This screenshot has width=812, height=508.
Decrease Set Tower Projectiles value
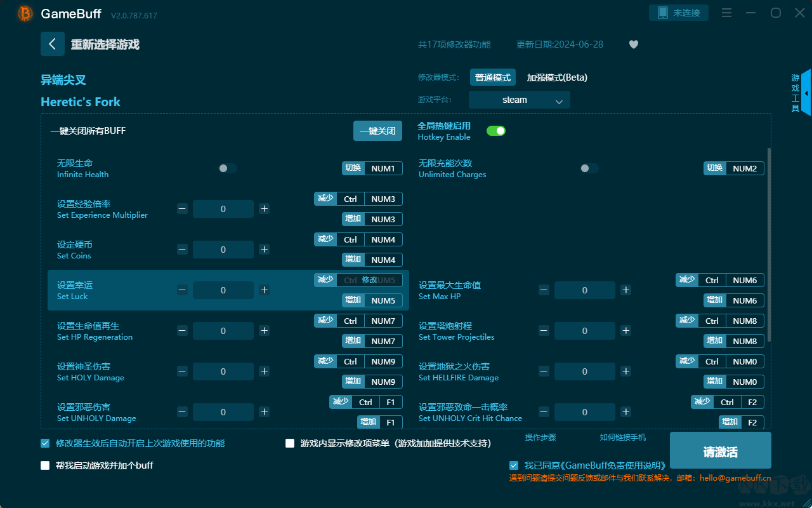(544, 331)
